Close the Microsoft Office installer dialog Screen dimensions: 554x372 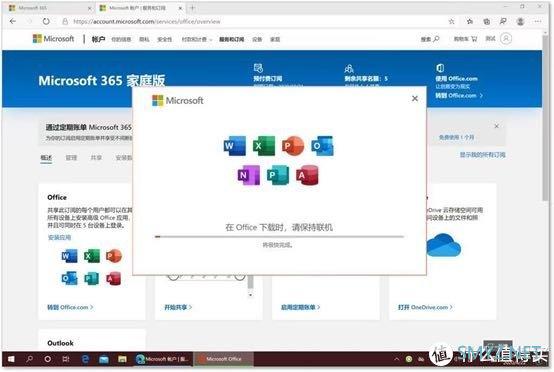[x=415, y=99]
